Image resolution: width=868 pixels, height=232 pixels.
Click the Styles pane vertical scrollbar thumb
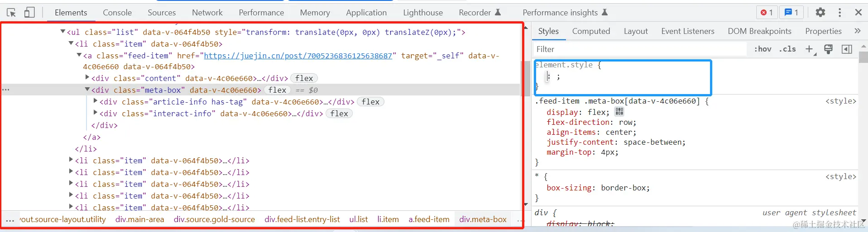863,57
